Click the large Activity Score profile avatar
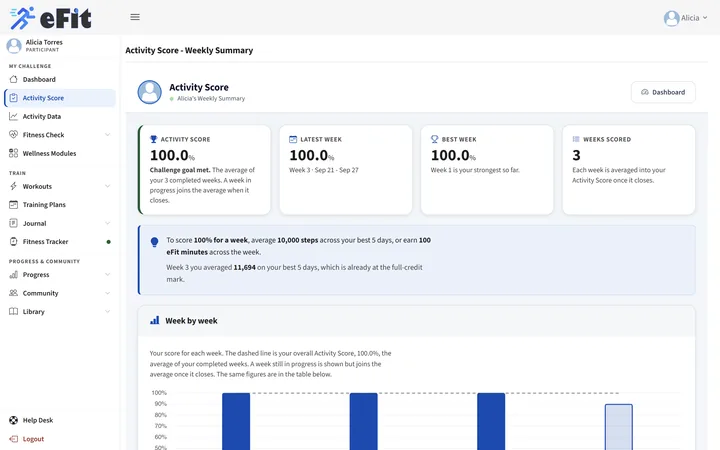 click(149, 92)
